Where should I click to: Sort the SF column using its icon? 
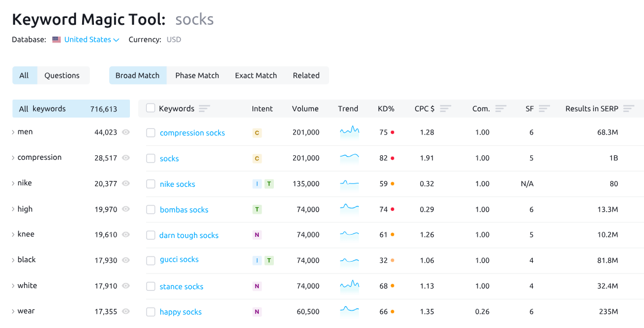(544, 109)
